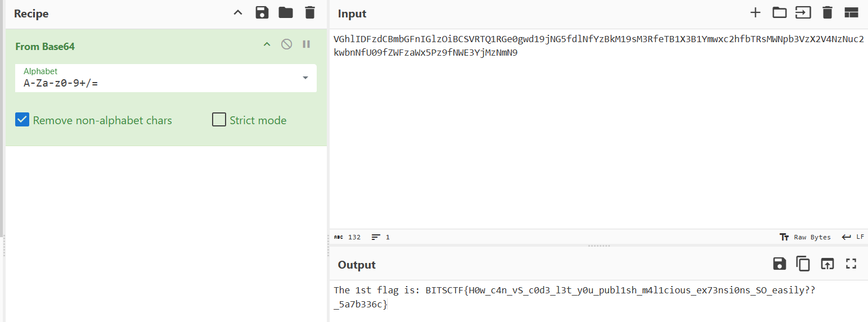Open the Alphabet dropdown

(x=305, y=78)
